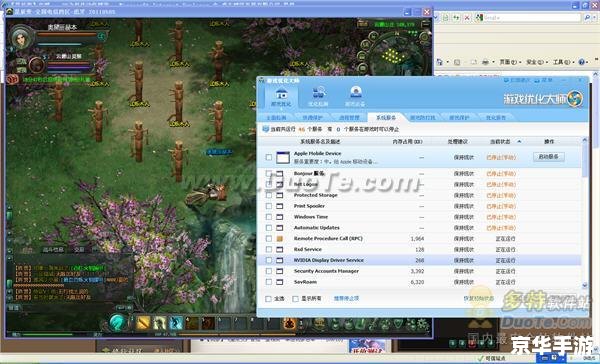Click the services list scroll-down arrow
The height and width of the screenshot is (364, 600).
tap(584, 286)
